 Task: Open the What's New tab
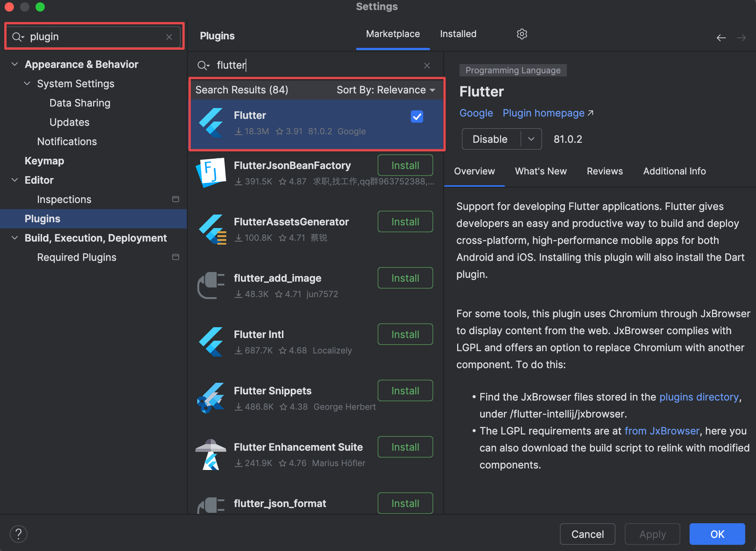[x=541, y=171]
